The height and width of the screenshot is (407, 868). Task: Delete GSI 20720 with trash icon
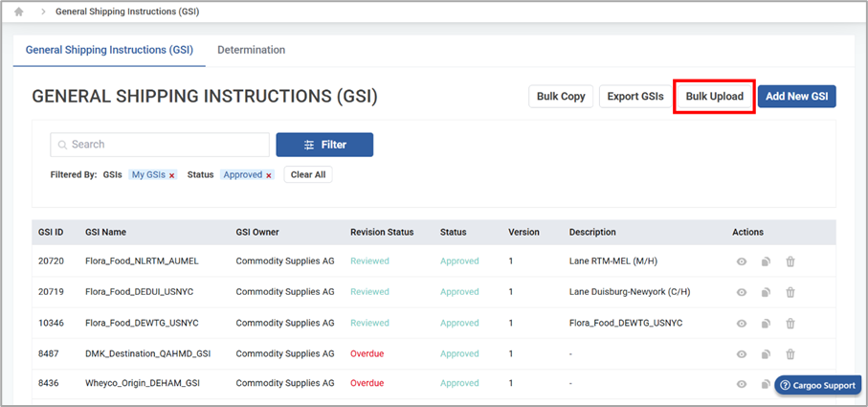pyautogui.click(x=790, y=261)
